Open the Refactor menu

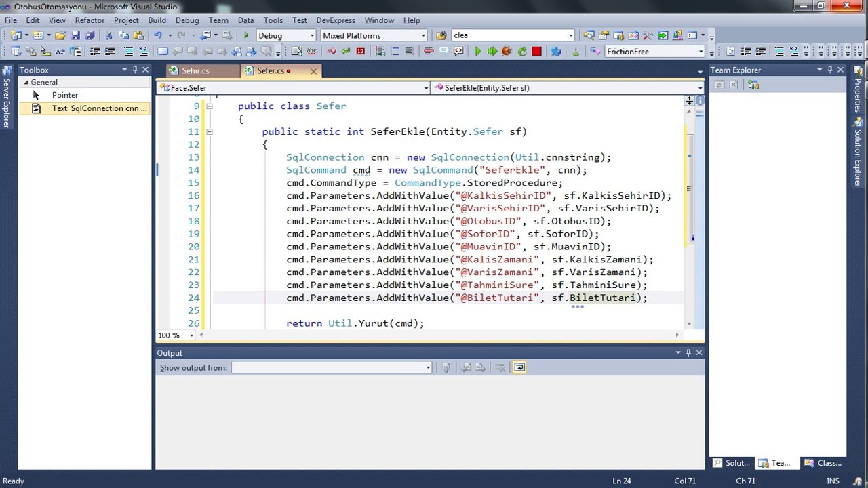[x=90, y=20]
